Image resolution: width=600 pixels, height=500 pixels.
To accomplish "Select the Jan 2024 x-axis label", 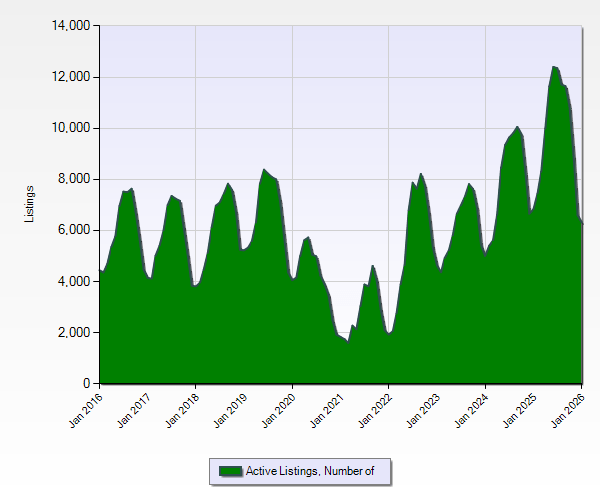I will tap(471, 410).
